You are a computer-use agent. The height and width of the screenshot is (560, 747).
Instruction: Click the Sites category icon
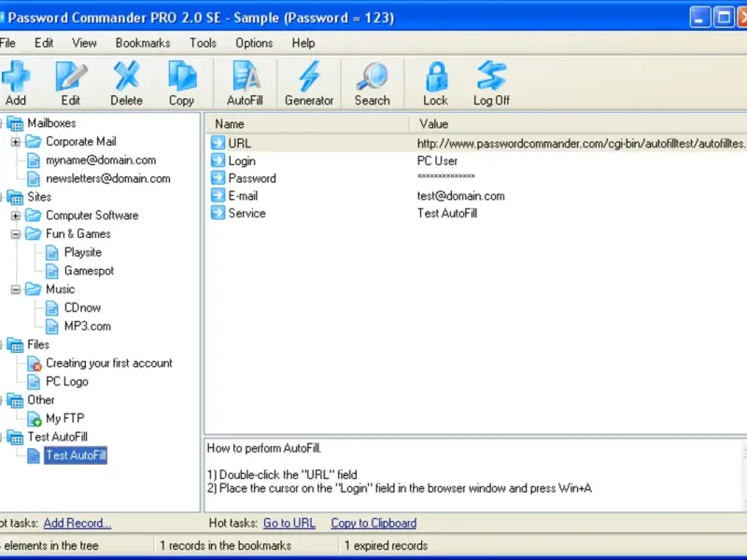[x=15, y=197]
